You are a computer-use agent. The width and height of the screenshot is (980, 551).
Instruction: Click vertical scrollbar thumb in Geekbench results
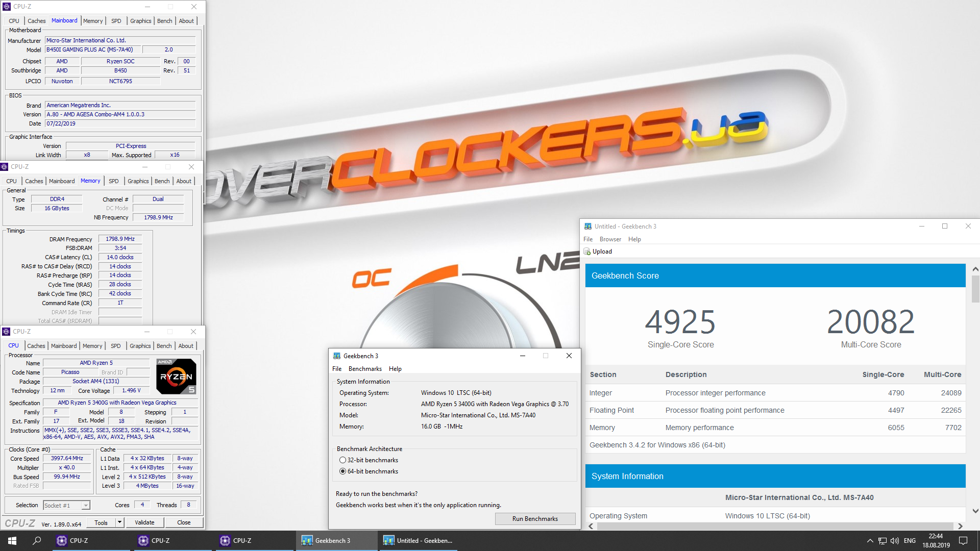(x=975, y=289)
